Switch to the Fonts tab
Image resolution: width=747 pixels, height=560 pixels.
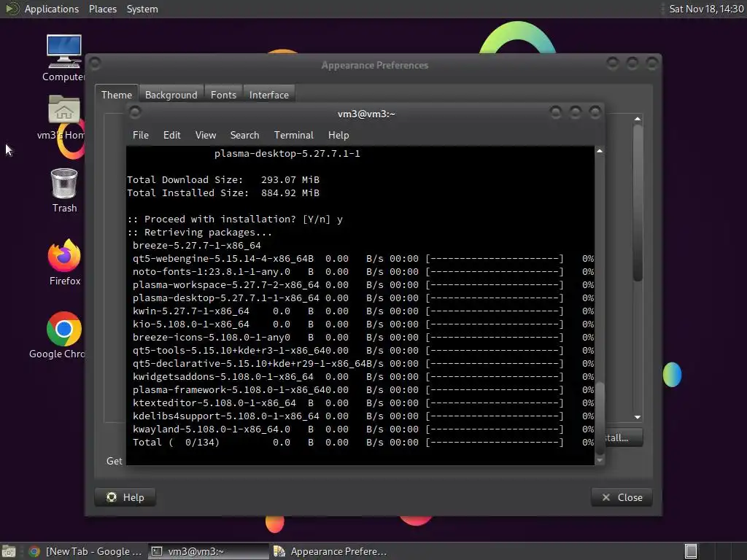223,95
